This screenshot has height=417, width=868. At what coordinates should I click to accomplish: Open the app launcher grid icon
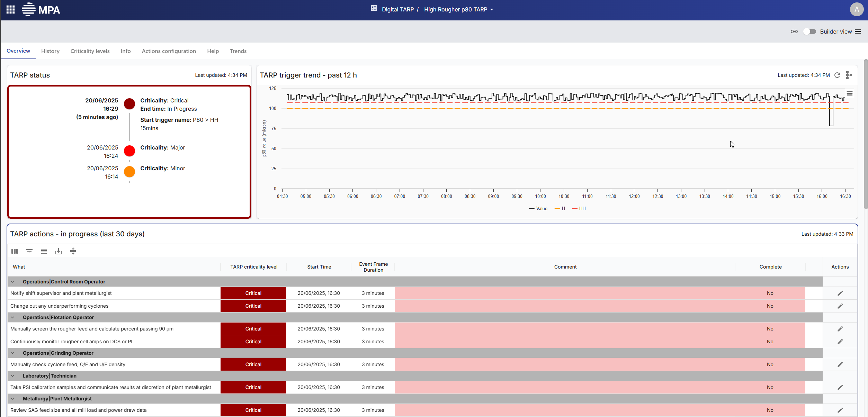pos(10,10)
